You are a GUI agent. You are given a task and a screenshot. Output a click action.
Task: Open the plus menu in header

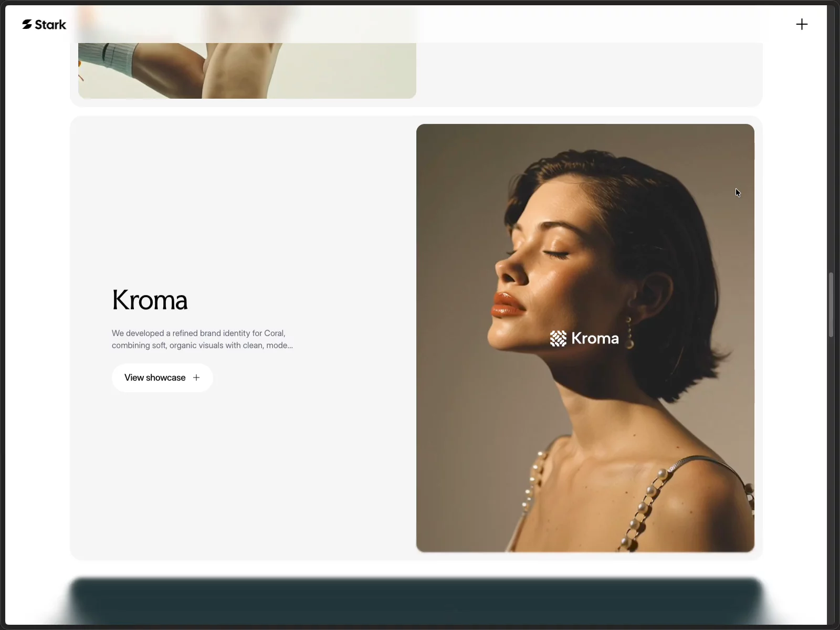pos(802,24)
